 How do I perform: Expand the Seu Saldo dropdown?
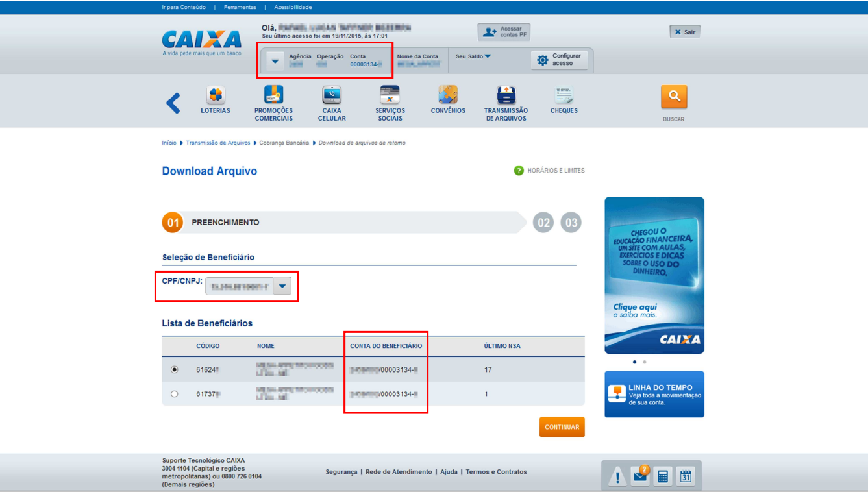[473, 56]
